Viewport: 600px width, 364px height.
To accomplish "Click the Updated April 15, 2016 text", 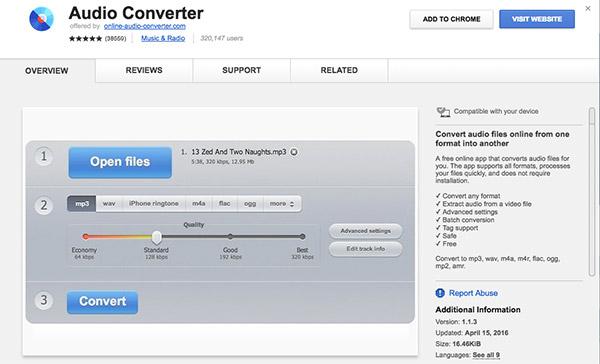I will [472, 333].
